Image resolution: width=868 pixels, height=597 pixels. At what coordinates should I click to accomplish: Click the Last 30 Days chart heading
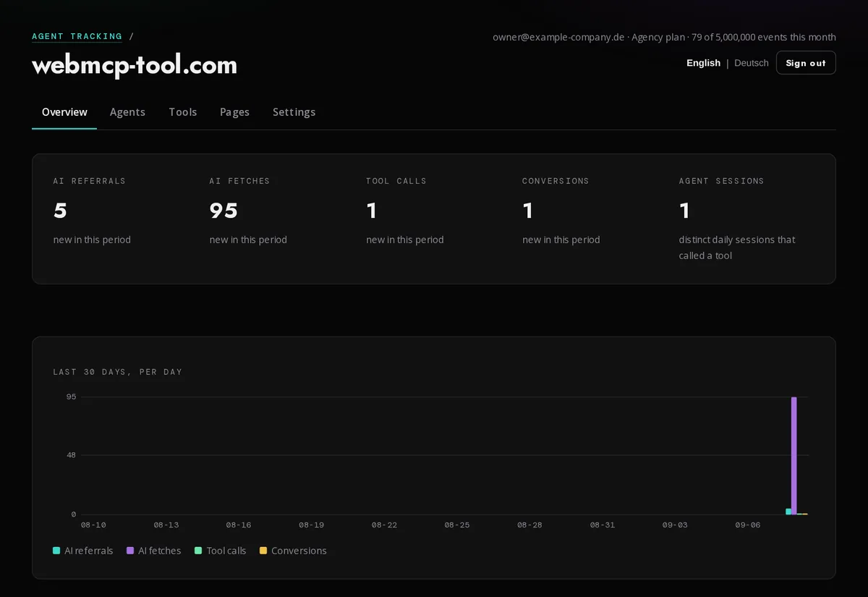point(118,372)
